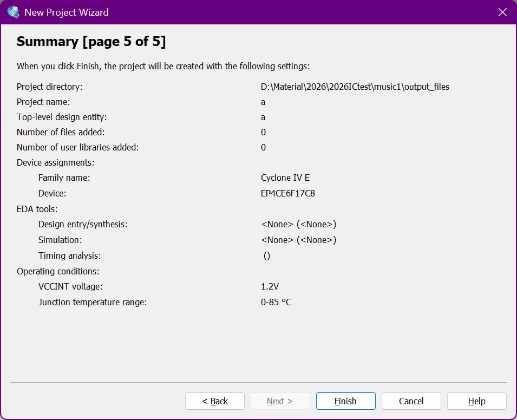This screenshot has height=420, width=517.
Task: Click the Summary page 5 of 5 heading
Action: click(91, 42)
